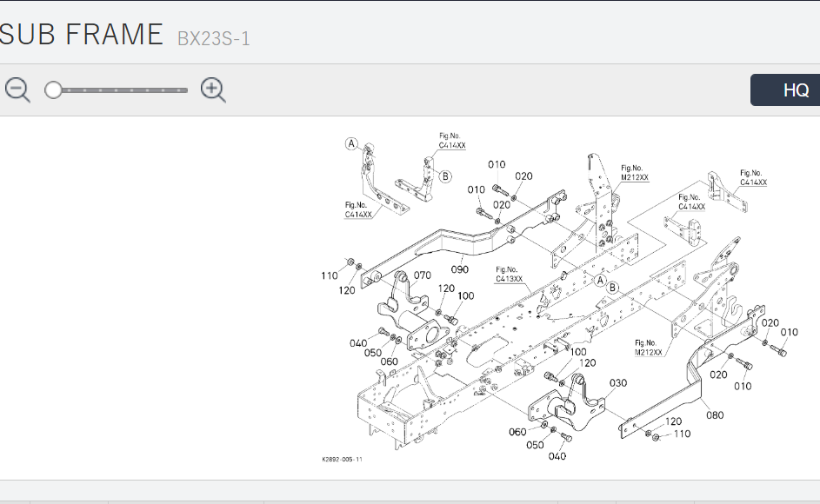Click the circled A marker at diagram top-left
The image size is (820, 504).
coord(352,143)
